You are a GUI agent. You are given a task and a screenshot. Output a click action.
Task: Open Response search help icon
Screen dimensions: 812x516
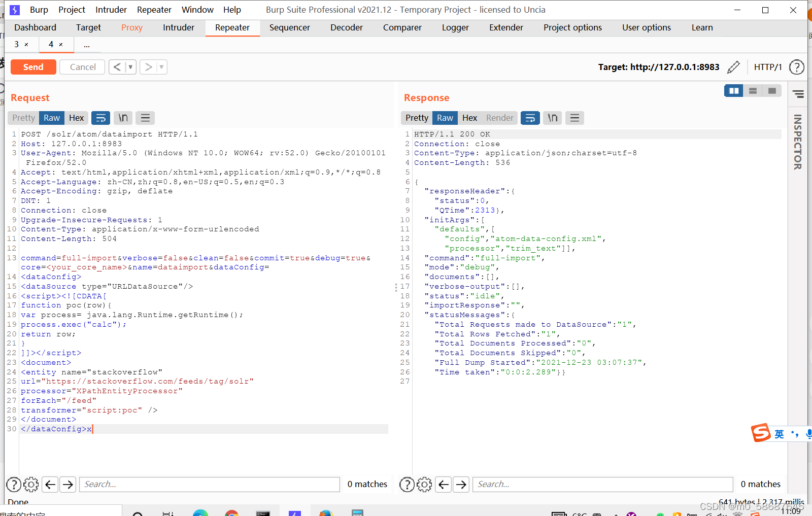[x=407, y=485]
